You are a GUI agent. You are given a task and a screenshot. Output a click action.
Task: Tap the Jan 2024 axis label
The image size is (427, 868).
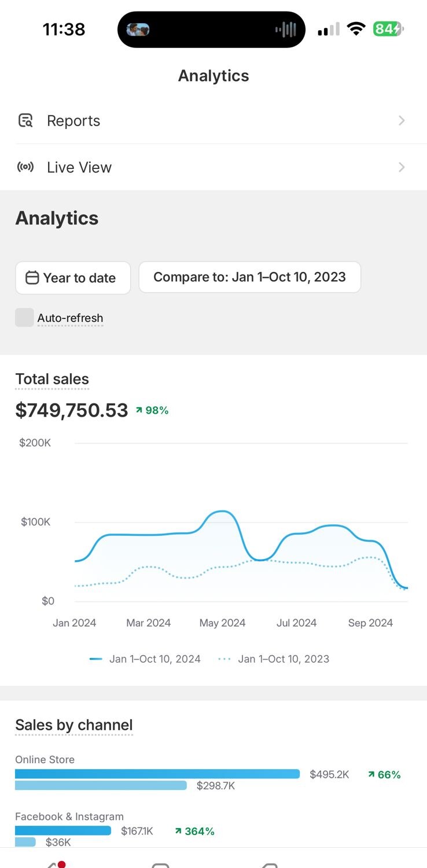pyautogui.click(x=74, y=623)
